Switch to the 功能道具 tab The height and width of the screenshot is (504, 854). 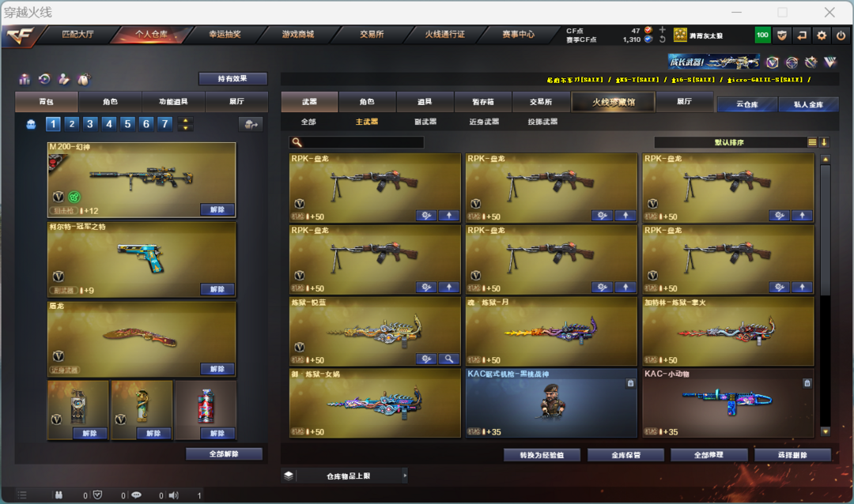(173, 102)
